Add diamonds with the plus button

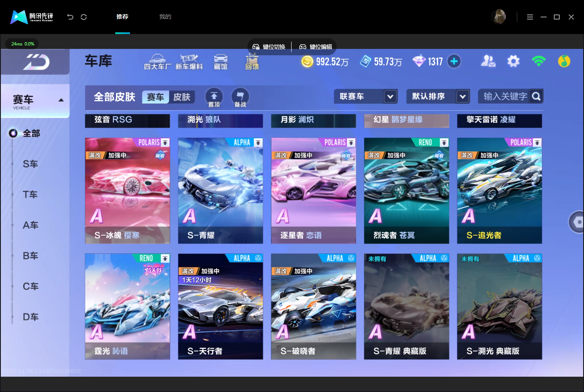point(454,62)
